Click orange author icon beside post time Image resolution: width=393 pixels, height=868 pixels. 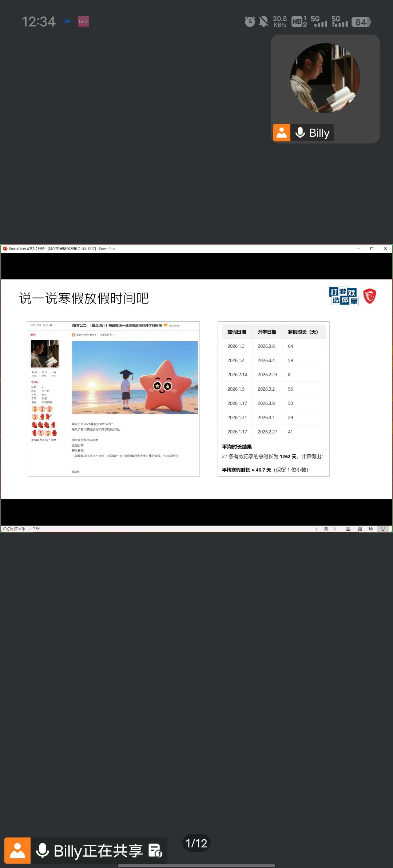pyautogui.click(x=74, y=335)
